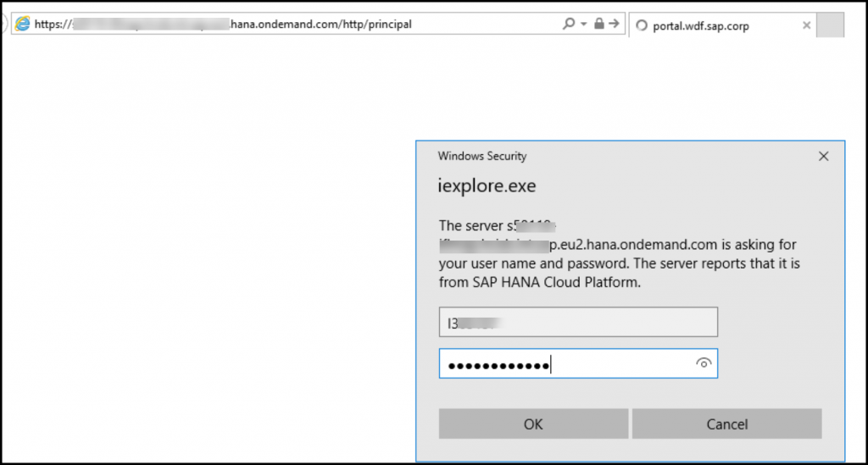Click the Cancel button

tap(726, 423)
